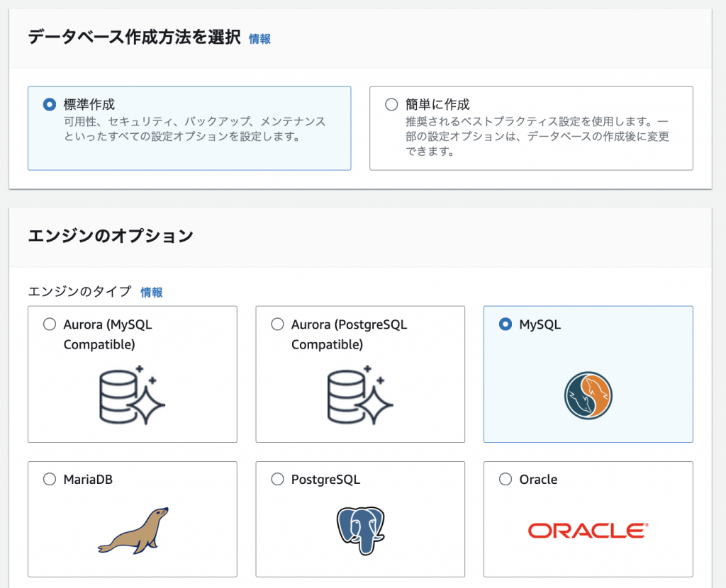Deselect then reclick the MySQL radio button

505,324
